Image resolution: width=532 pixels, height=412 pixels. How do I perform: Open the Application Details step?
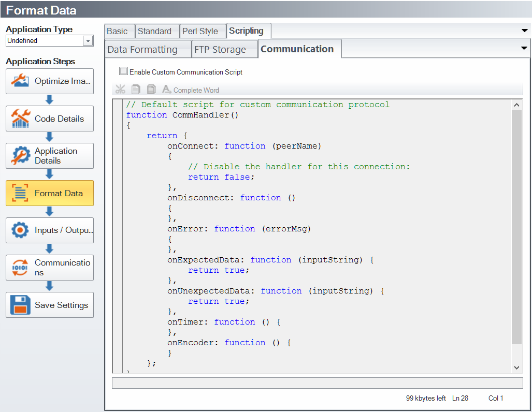(x=50, y=156)
